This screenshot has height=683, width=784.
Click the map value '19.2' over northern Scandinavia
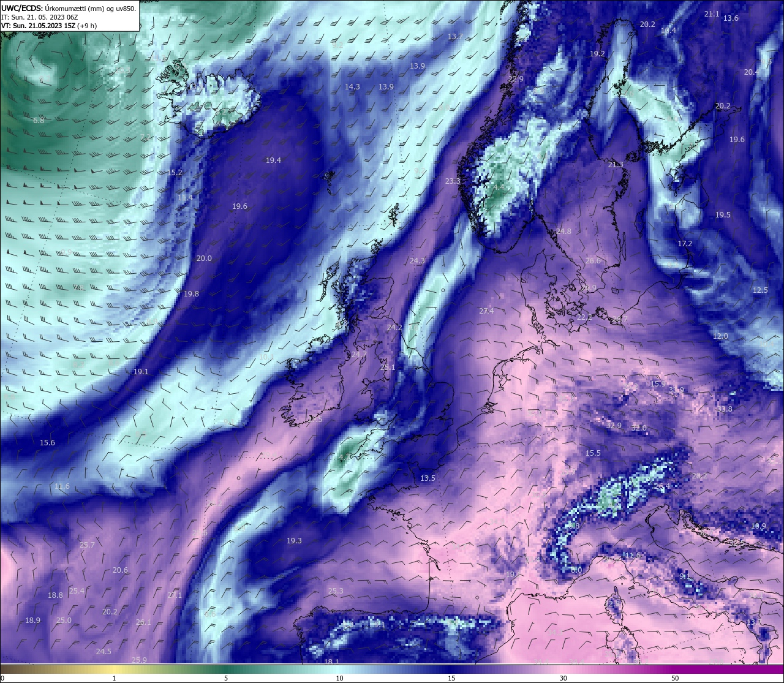[597, 53]
